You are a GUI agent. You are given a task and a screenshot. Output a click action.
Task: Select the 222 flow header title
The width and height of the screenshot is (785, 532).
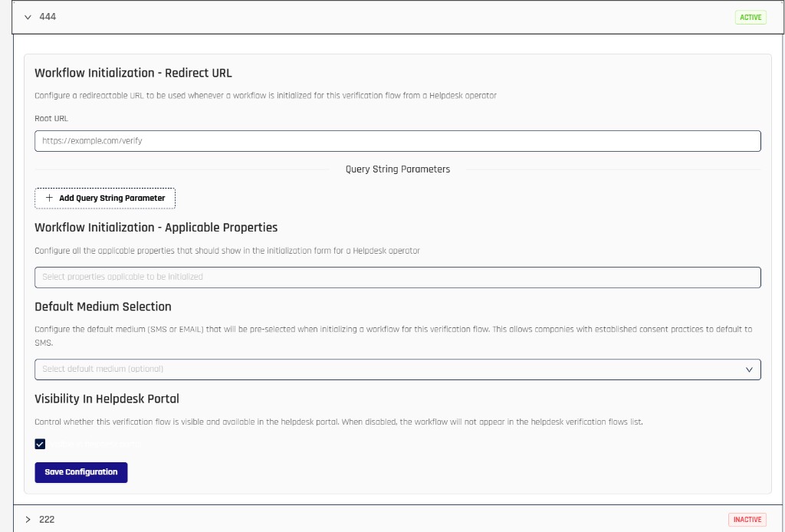(x=47, y=520)
